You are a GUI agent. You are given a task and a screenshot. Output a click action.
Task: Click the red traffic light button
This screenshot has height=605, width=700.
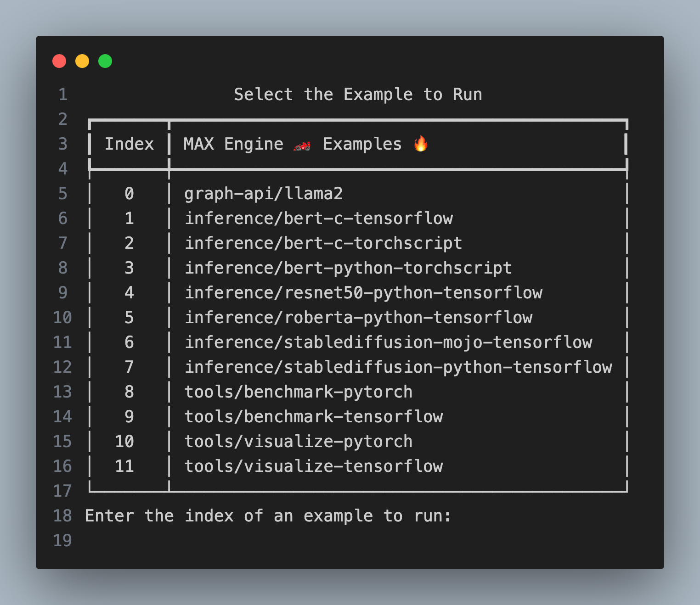point(59,61)
